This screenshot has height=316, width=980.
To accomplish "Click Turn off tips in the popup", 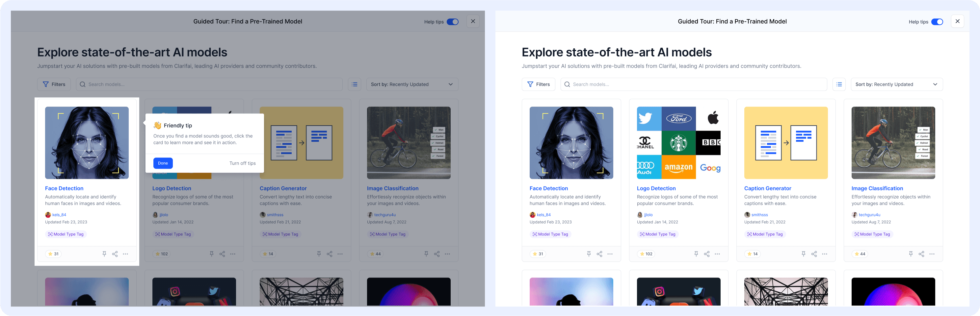I will click(x=242, y=163).
